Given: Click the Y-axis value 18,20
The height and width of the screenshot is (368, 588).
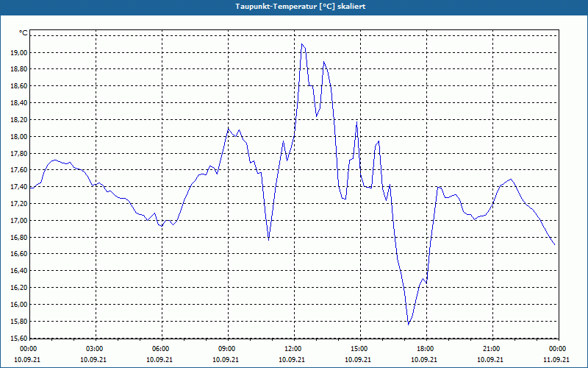Looking at the screenshot, I should [20, 120].
